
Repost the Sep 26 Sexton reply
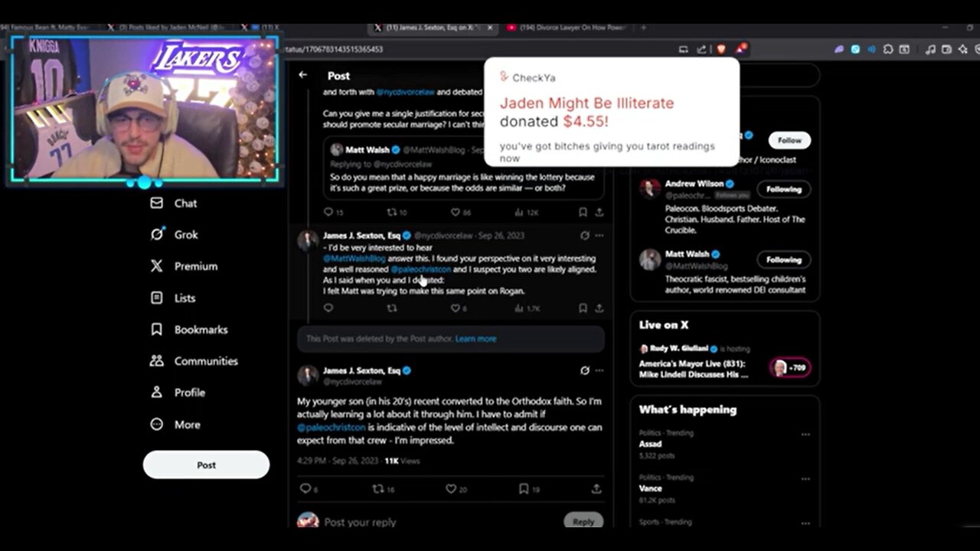(391, 308)
